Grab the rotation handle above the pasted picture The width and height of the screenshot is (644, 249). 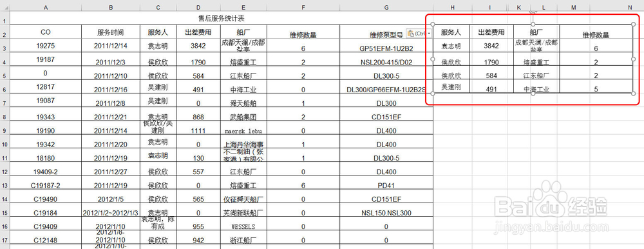click(533, 12)
